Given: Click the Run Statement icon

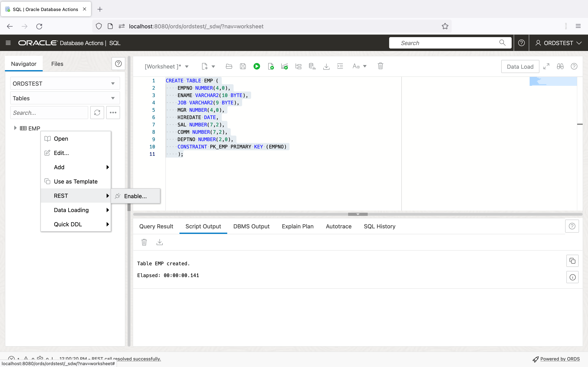Looking at the screenshot, I should click(x=257, y=66).
